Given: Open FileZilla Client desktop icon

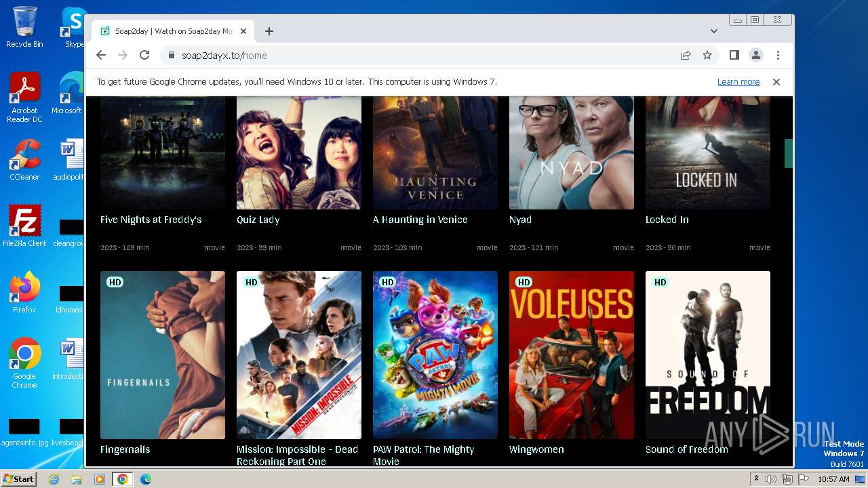Looking at the screenshot, I should [24, 226].
